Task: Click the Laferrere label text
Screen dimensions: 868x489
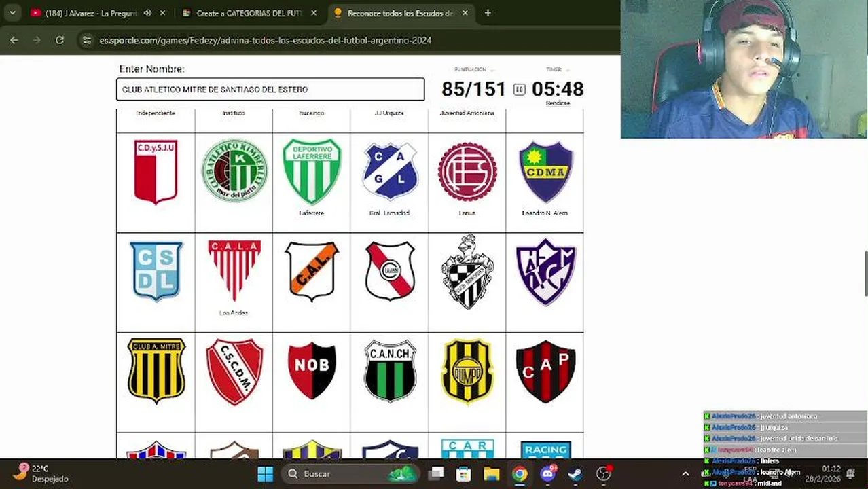Action: (x=311, y=213)
